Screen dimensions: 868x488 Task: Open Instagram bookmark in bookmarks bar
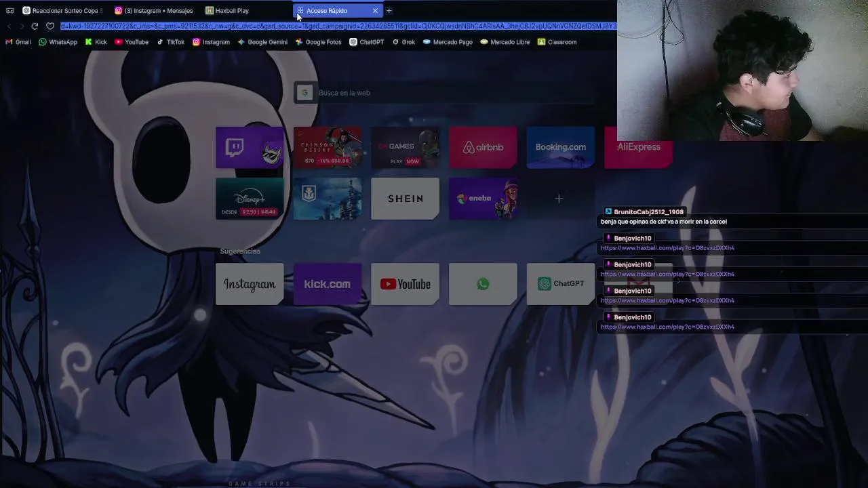point(211,42)
